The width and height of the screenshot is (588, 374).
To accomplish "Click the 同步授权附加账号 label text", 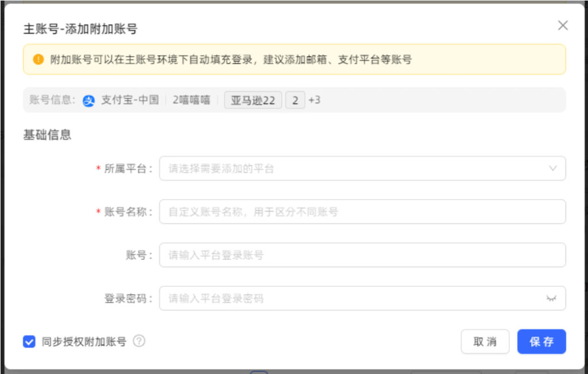I will [84, 341].
